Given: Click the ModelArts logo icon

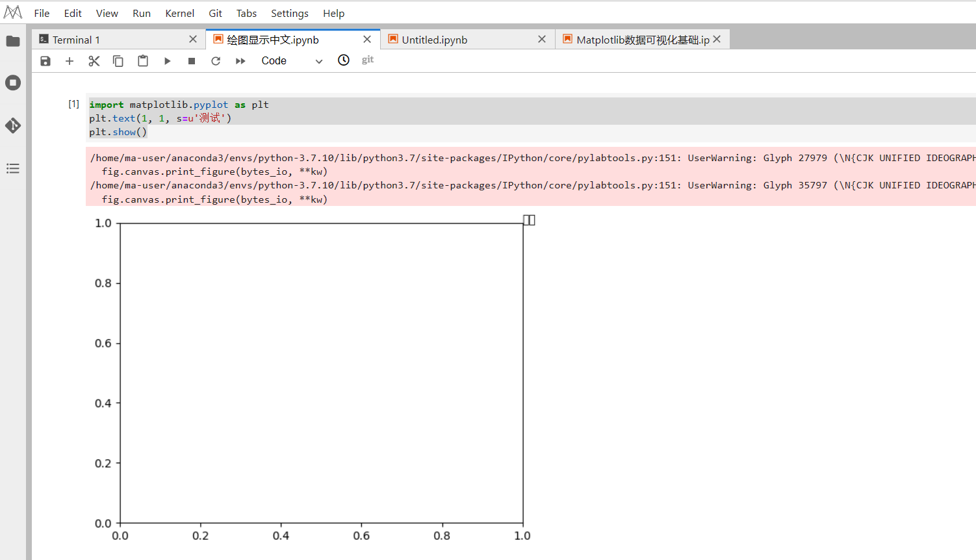Looking at the screenshot, I should click(x=13, y=12).
